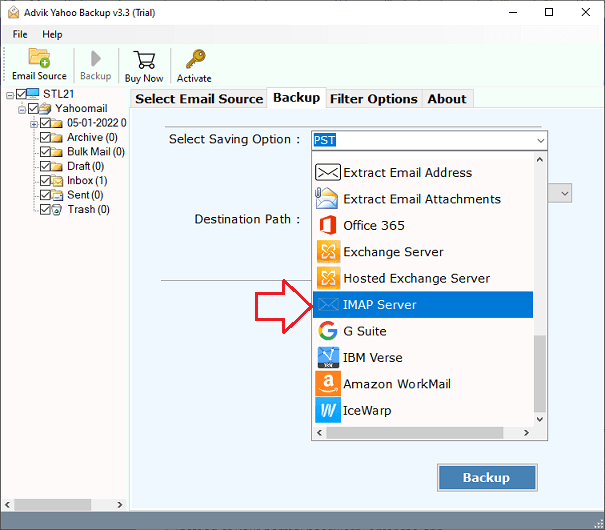Screen dimensions: 605x530
Task: Click the Amazon WorkMail icon
Action: pyautogui.click(x=328, y=384)
